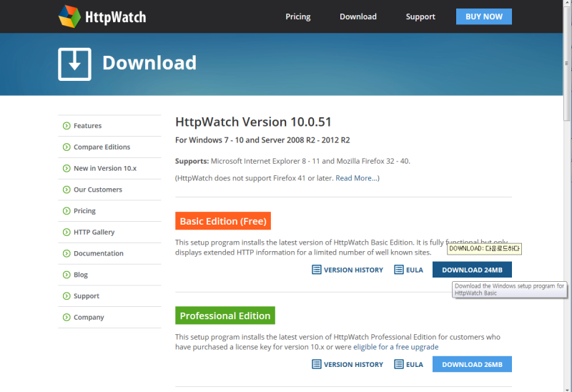Click the arrow icon beside sidebar Support
Viewport: 572px width, 392px height.
click(66, 296)
